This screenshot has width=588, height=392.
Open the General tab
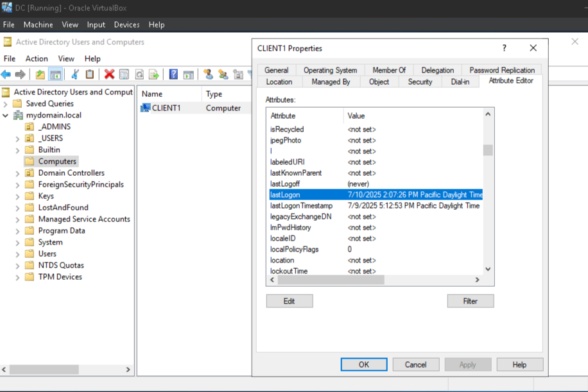click(x=277, y=70)
